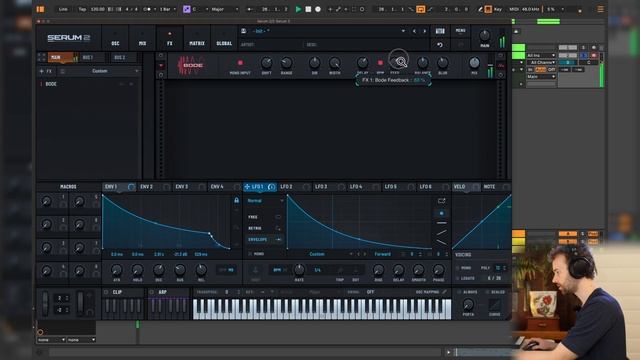
Task: Adjust the LFO RATE knob
Action: [x=299, y=269]
